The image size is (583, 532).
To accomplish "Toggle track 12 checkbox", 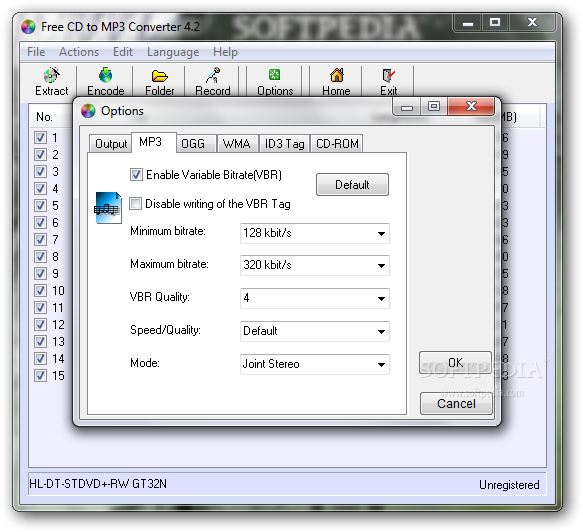I will [x=41, y=325].
